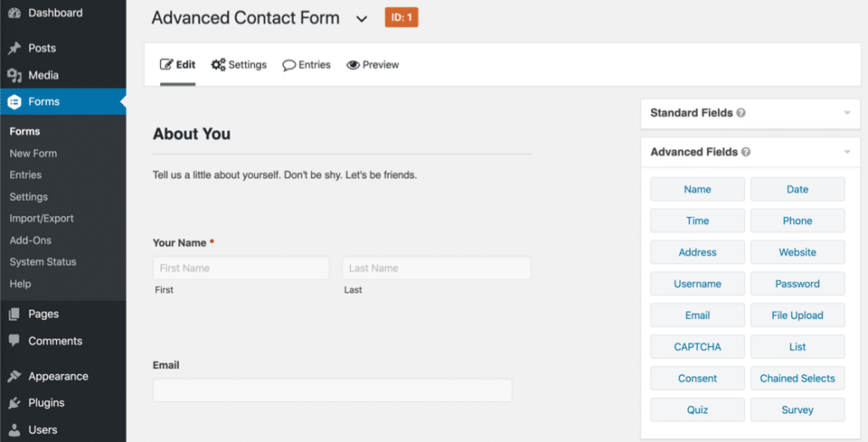Click the Posts pushpin icon
The height and width of the screenshot is (442, 868).
click(x=14, y=48)
